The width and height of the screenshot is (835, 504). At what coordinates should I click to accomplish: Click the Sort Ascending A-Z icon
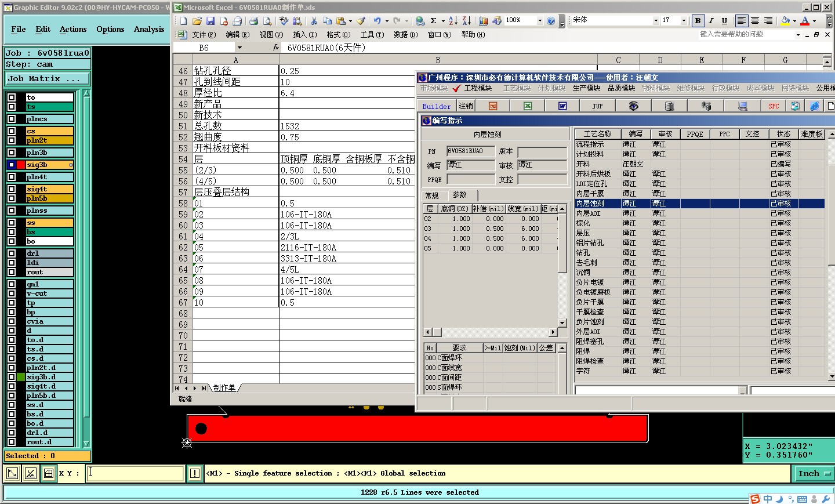(453, 21)
